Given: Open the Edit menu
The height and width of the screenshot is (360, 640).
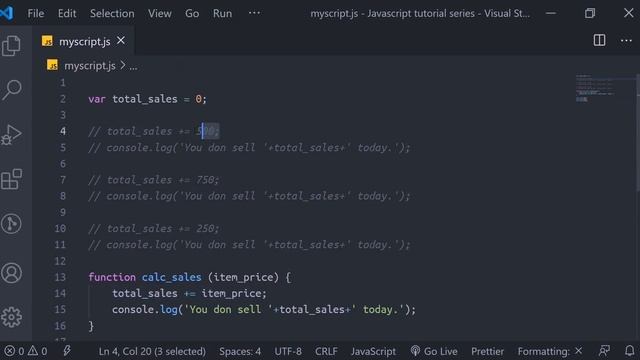Looking at the screenshot, I should [67, 13].
